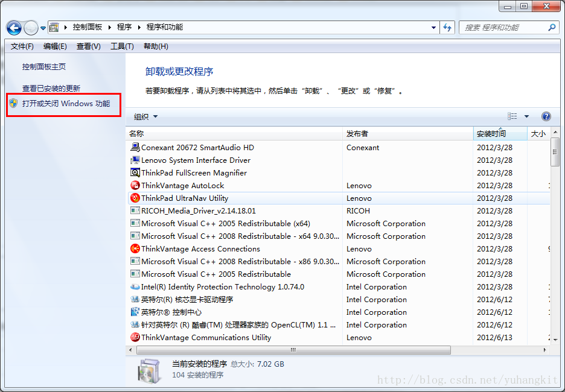
Task: Open 打开或关闭 Windows 功能 link
Action: tap(66, 104)
